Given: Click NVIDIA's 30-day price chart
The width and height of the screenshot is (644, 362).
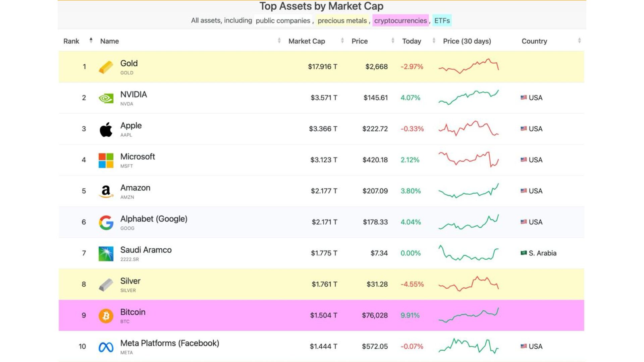Looking at the screenshot, I should coord(469,98).
